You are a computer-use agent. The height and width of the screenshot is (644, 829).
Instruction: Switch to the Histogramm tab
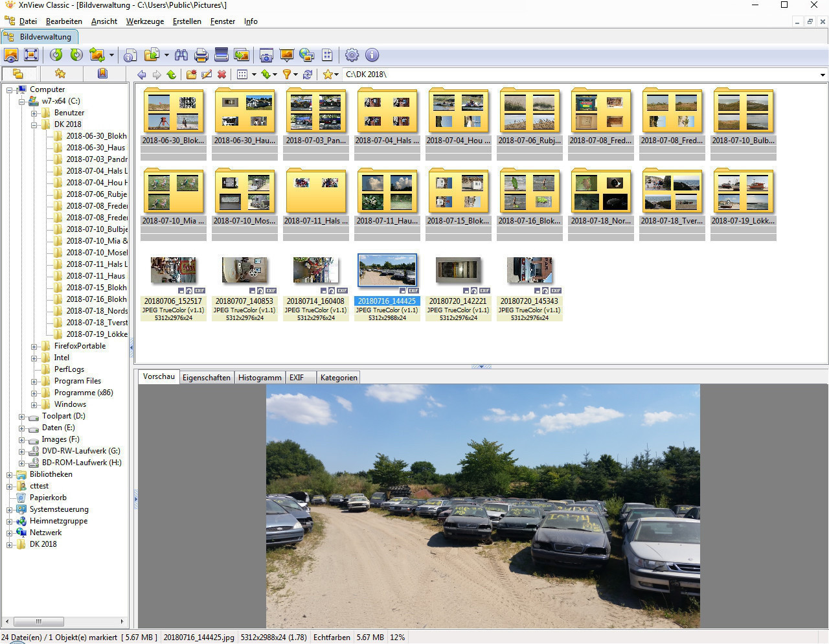pyautogui.click(x=260, y=378)
